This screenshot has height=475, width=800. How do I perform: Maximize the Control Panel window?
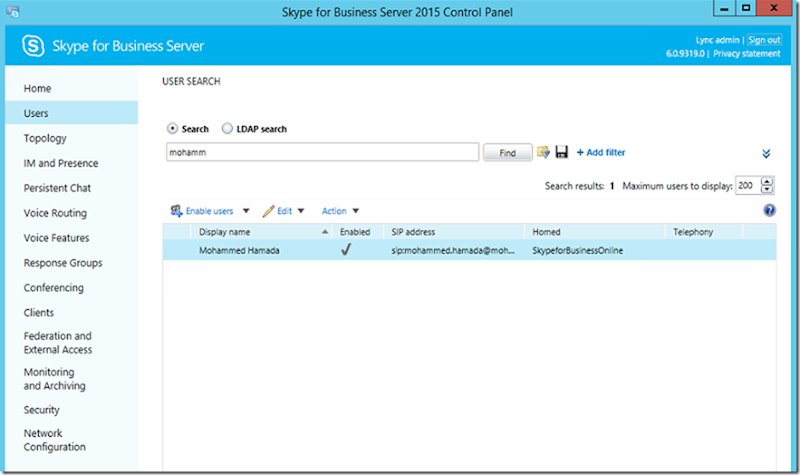(x=745, y=8)
